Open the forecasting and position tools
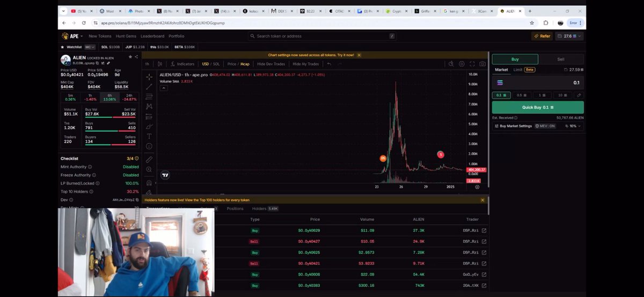This screenshot has width=644, height=297. tap(149, 116)
